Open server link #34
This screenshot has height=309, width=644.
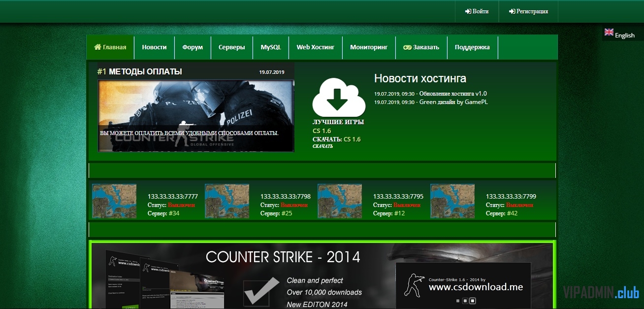174,213
